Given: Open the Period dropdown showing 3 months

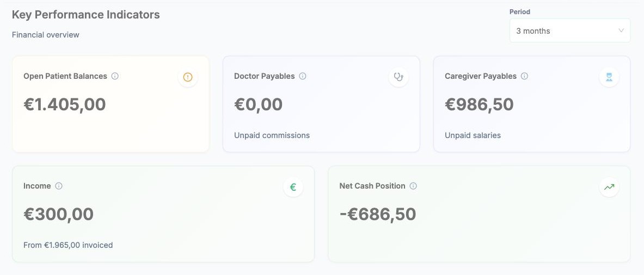Looking at the screenshot, I should coord(569,30).
